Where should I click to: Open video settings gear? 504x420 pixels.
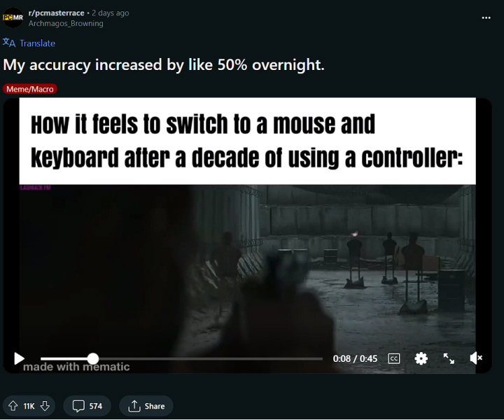tap(421, 358)
